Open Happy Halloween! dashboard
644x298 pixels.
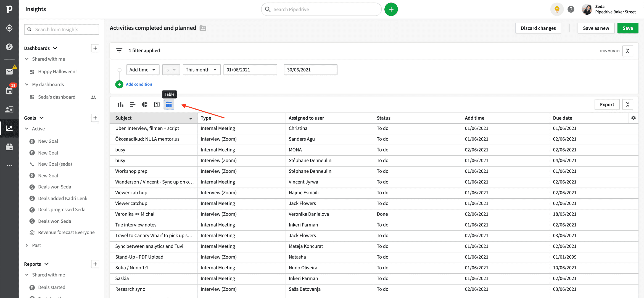click(x=57, y=72)
